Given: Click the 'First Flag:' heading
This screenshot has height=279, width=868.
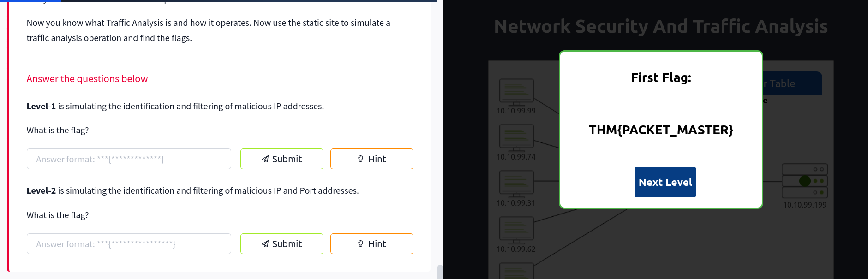Looking at the screenshot, I should [661, 78].
